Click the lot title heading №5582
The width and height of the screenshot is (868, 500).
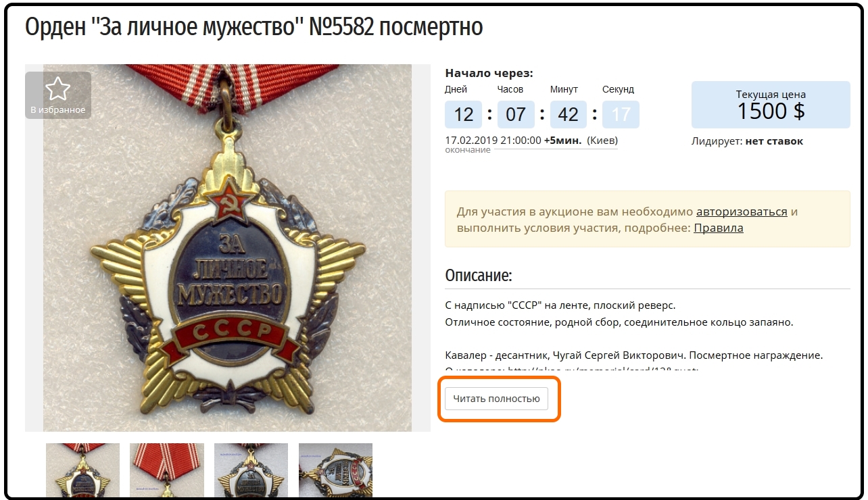[254, 27]
